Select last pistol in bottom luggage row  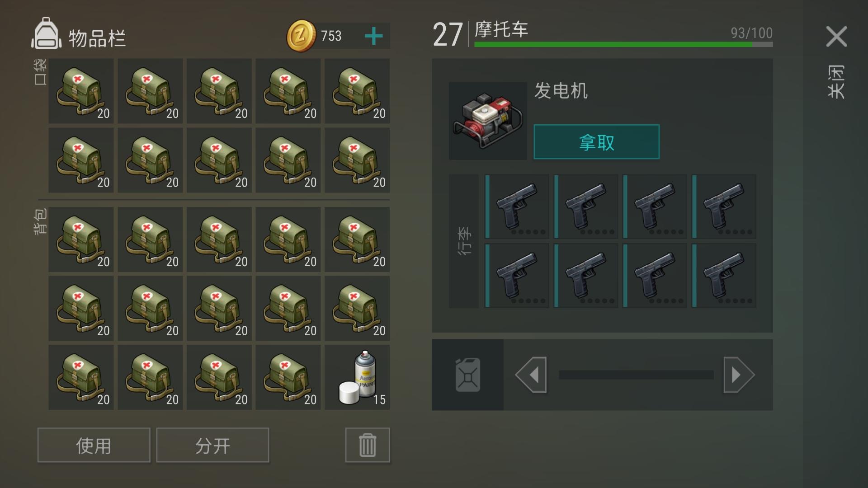(724, 276)
